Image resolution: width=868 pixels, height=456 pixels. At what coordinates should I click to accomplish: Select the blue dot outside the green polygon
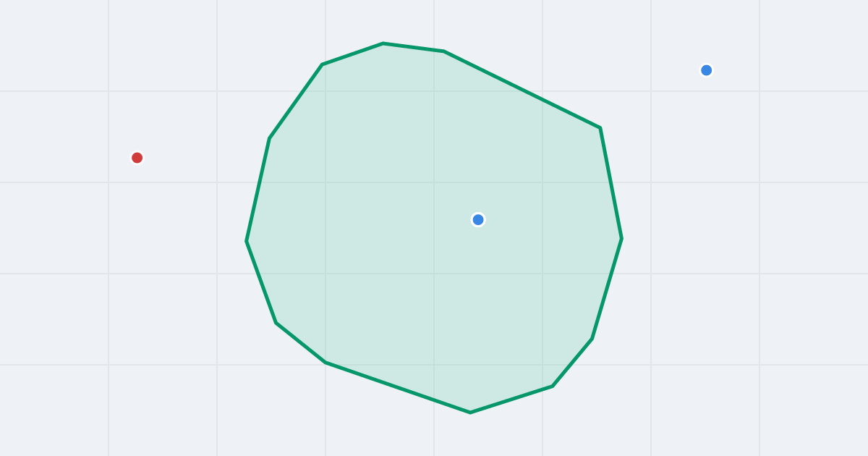pyautogui.click(x=707, y=70)
